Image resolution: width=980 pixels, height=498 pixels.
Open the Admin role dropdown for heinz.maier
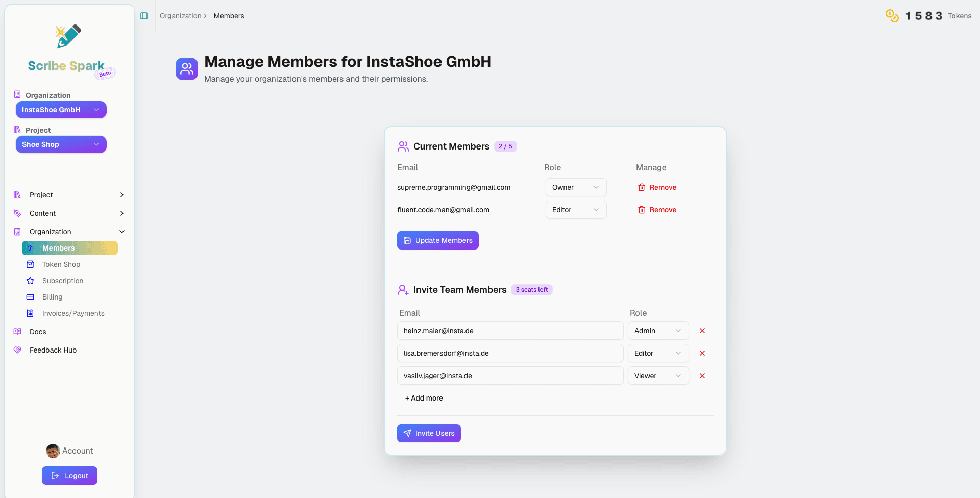tap(657, 331)
